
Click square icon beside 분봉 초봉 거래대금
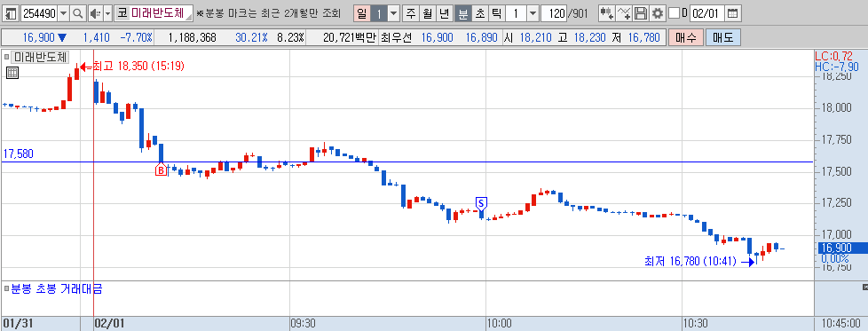[x=6, y=288]
